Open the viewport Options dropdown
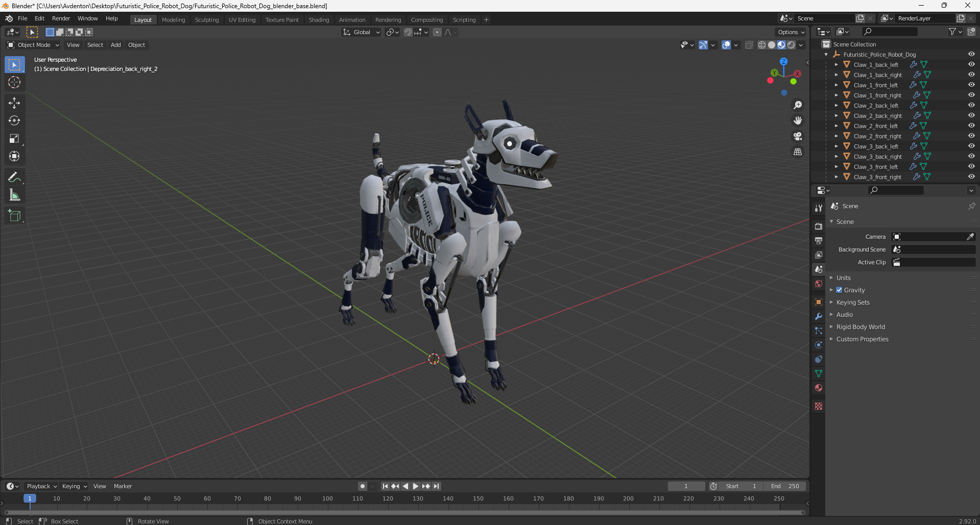Viewport: 980px width, 525px height. point(791,32)
